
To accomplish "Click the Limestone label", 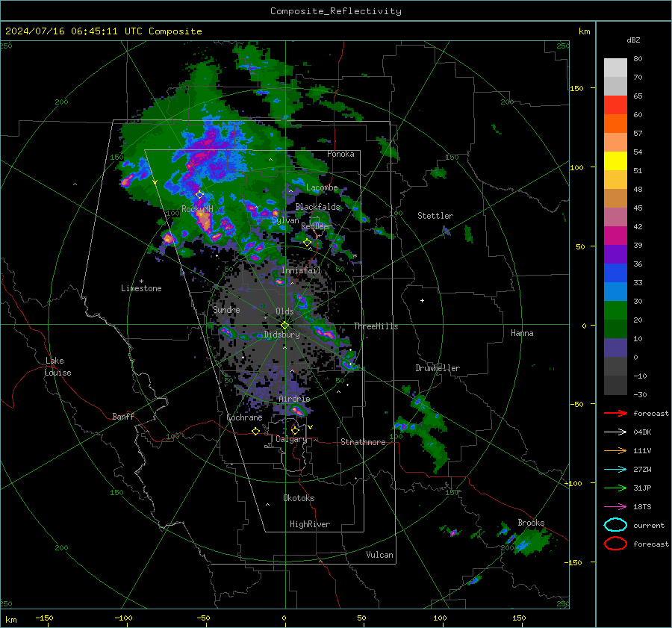I will (x=141, y=288).
